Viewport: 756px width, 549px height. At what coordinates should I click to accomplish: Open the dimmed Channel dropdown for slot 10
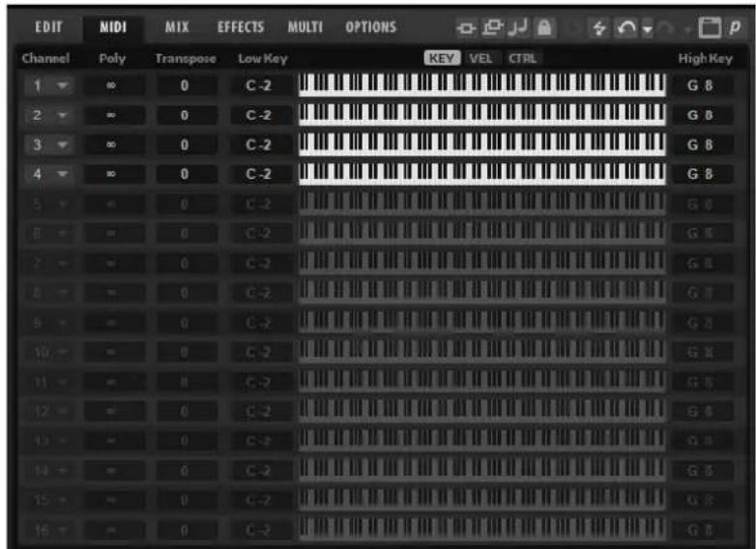[48, 353]
